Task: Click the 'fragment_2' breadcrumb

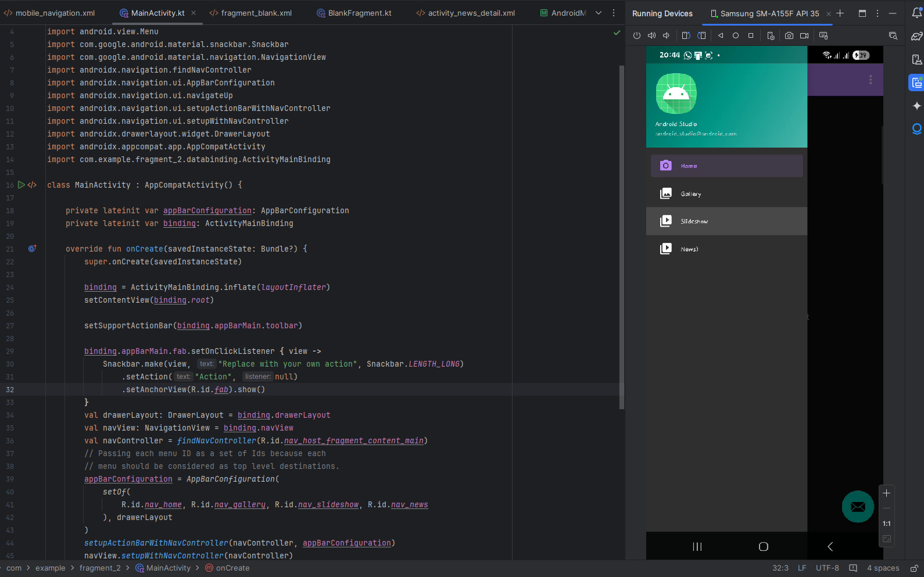Action: 100,568
